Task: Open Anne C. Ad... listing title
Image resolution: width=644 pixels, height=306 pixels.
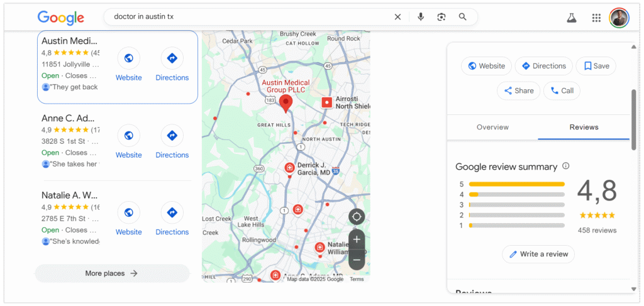Action: [68, 118]
